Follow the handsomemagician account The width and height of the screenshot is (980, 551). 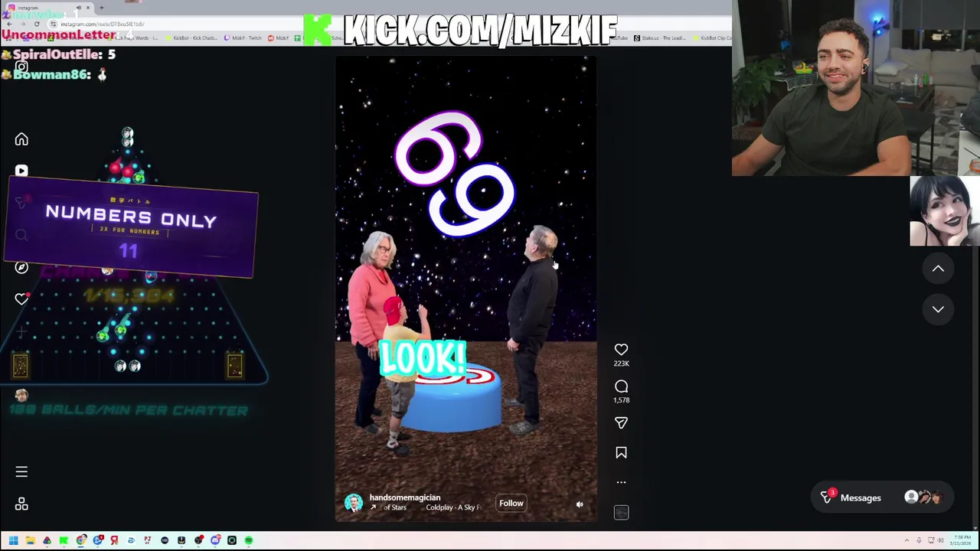511,503
